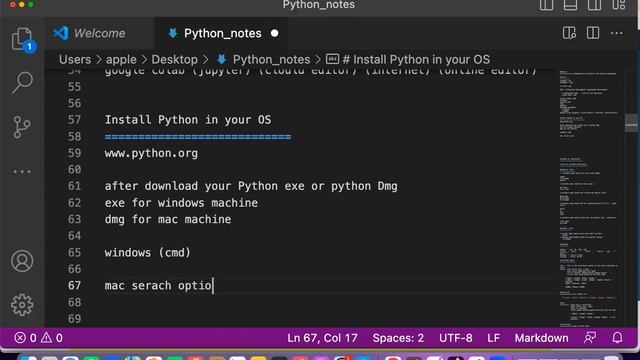
Task: Click line 'exe for windows machine'
Action: coord(181,203)
